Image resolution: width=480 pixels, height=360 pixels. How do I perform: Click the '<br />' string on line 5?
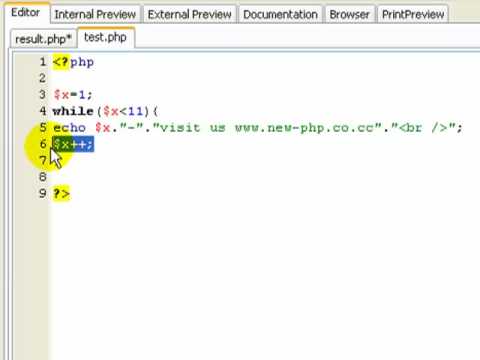(x=423, y=128)
